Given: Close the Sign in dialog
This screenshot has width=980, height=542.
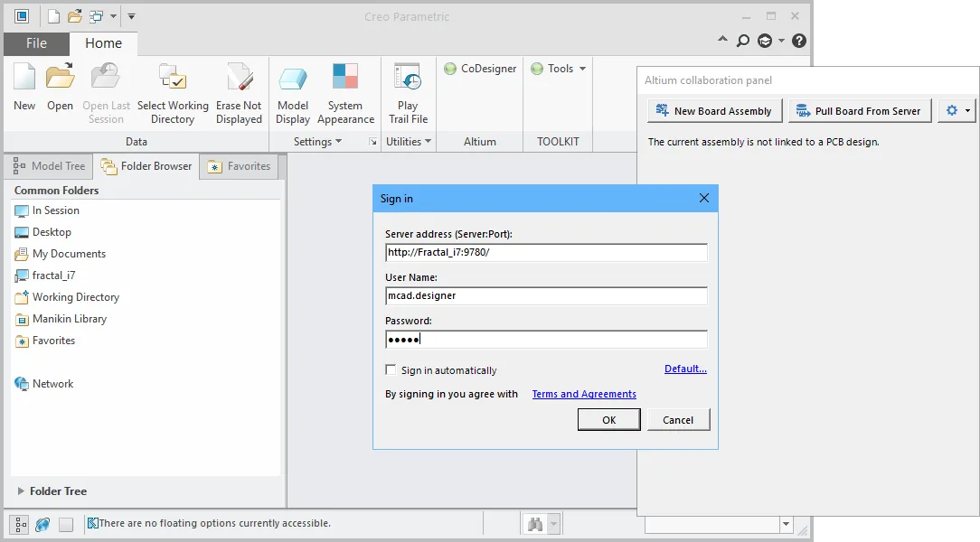Looking at the screenshot, I should pyautogui.click(x=703, y=198).
